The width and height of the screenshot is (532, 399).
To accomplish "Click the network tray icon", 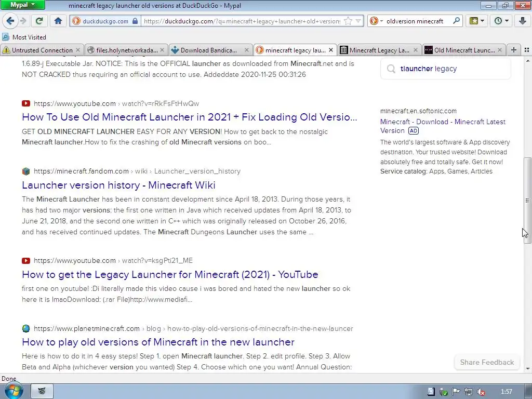I will [468, 392].
